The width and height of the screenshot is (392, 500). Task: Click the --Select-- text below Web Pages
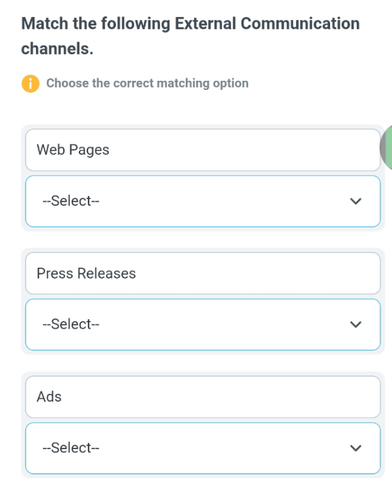tap(71, 201)
